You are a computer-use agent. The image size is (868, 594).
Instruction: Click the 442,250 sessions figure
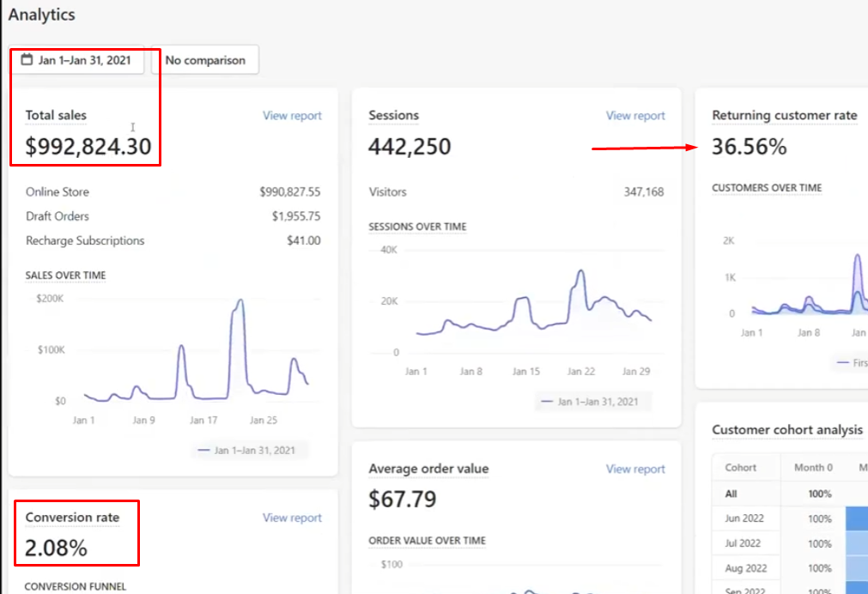(x=410, y=146)
